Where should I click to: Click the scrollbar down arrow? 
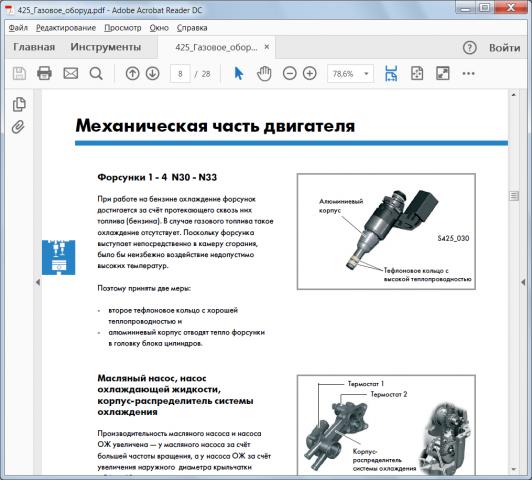click(x=514, y=469)
